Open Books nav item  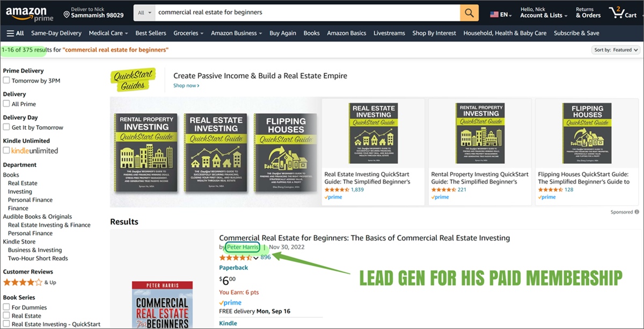click(312, 33)
